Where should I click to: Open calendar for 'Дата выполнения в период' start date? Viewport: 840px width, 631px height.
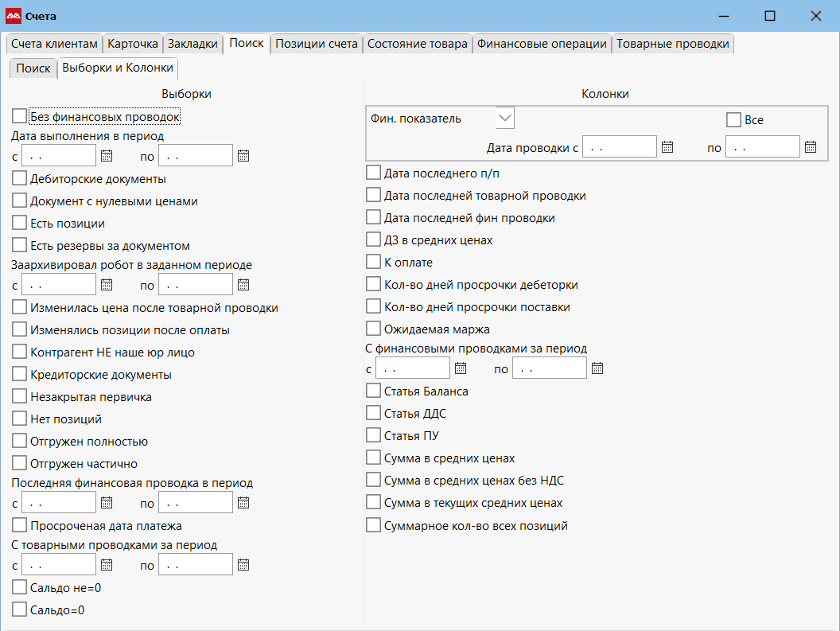point(107,156)
